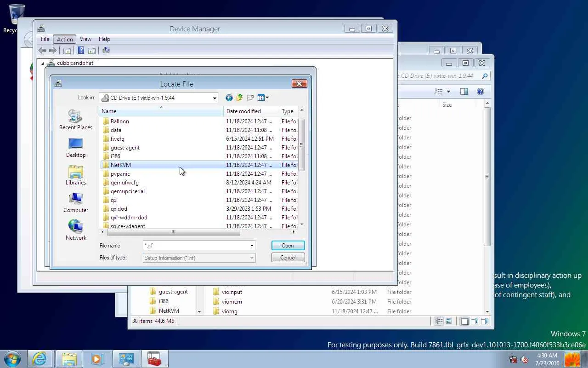Click the show/hide console tree toolbar icon
This screenshot has height=368, width=588.
tap(67, 50)
